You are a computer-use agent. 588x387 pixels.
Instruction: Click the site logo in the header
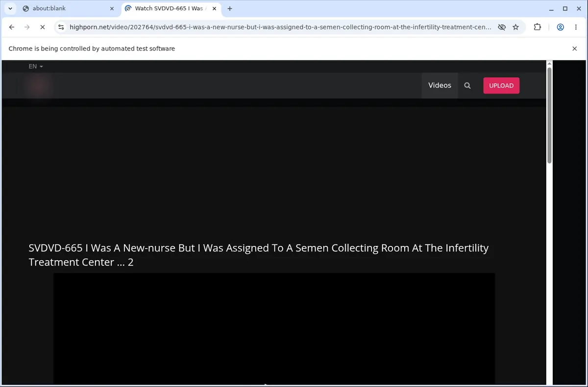click(39, 86)
